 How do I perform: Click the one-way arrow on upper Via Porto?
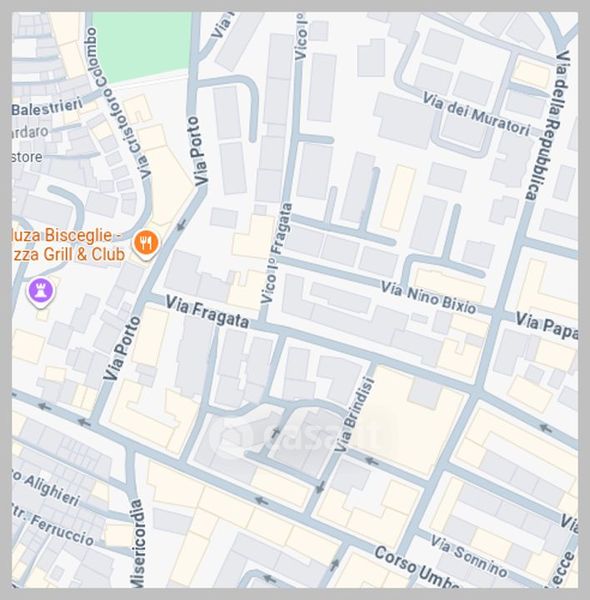coord(181,225)
